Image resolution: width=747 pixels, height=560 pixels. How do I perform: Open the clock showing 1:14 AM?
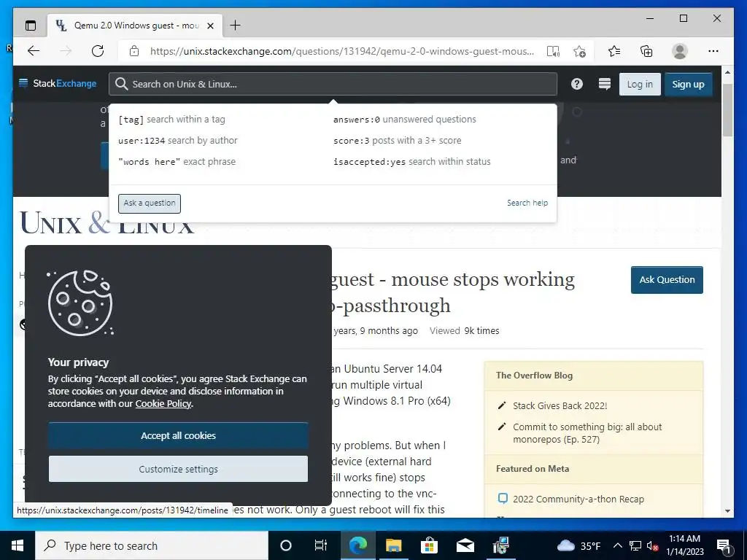pyautogui.click(x=684, y=545)
